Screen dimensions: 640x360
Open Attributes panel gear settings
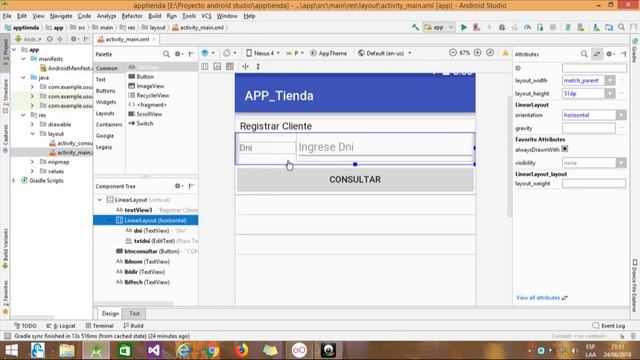[x=610, y=54]
